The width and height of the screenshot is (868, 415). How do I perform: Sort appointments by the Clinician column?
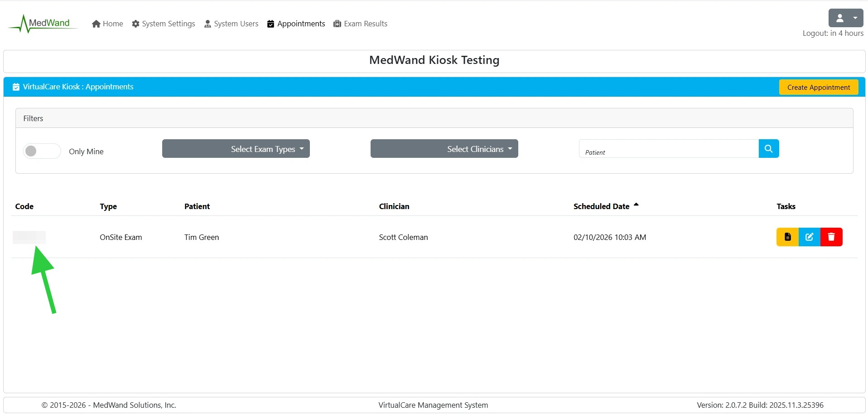394,206
